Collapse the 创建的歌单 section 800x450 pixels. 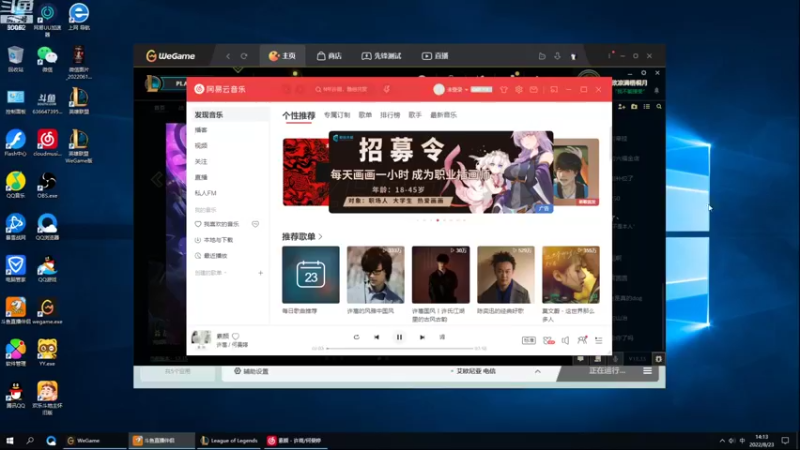coord(211,273)
